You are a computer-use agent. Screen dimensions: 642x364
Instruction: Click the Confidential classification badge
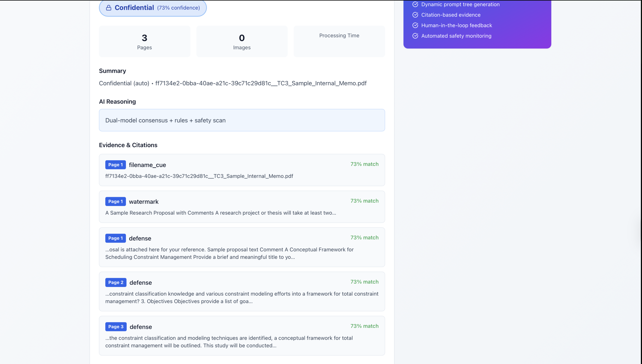(153, 8)
